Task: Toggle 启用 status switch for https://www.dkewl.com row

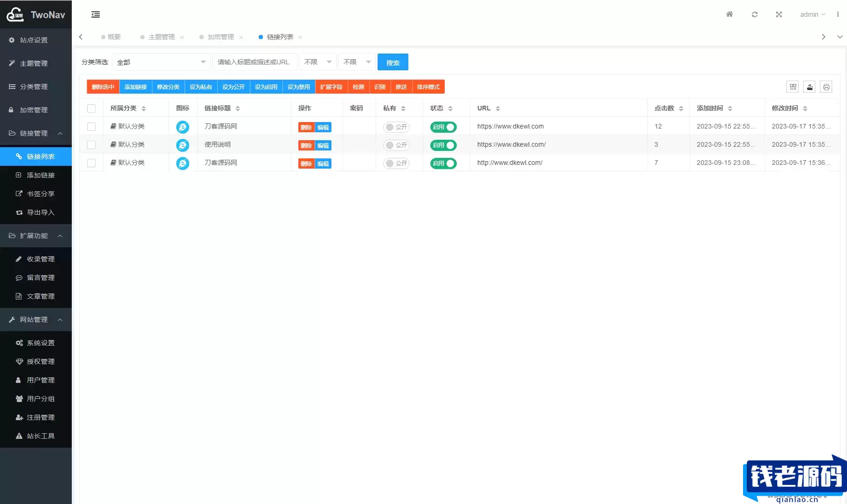Action: 443,127
